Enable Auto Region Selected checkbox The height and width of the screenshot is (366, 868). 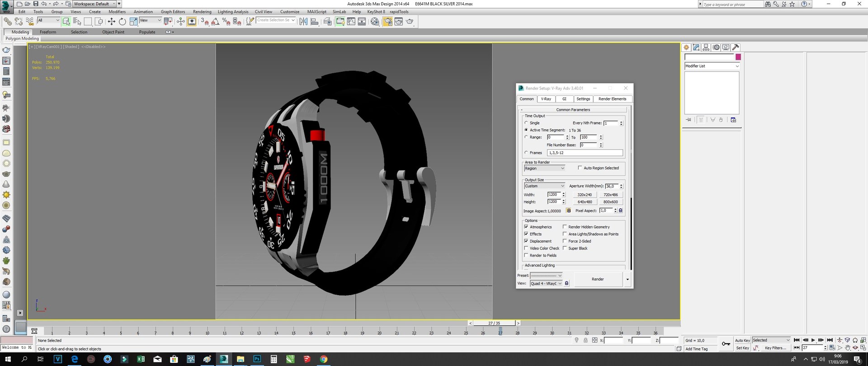[580, 168]
